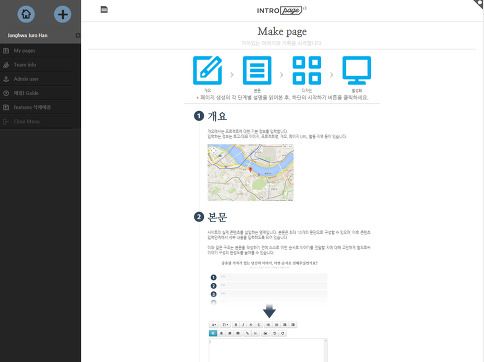Click the pencil edit step icon
The image size is (484, 362).
point(207,70)
